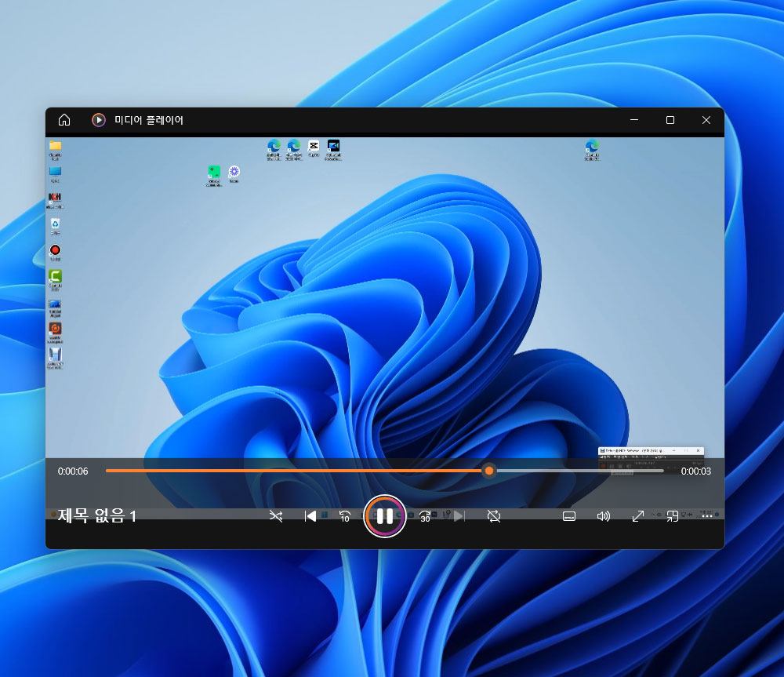This screenshot has height=677, width=784.
Task: Jump to the next track
Action: point(459,516)
